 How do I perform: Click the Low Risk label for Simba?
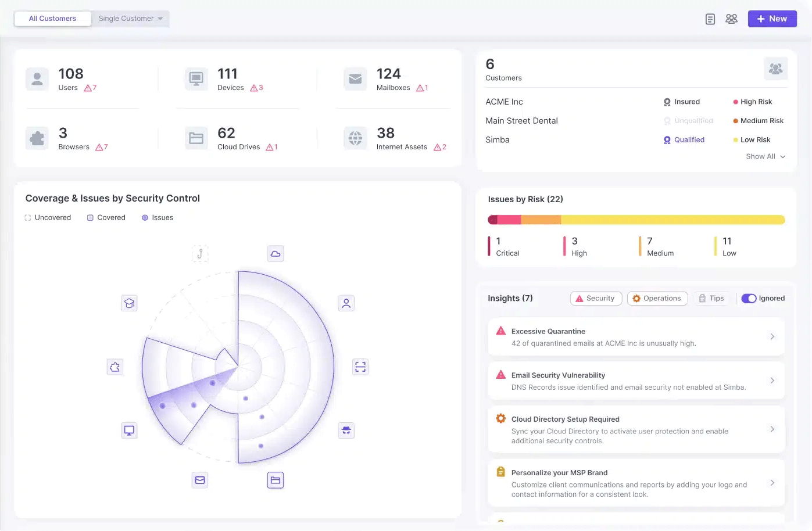point(752,140)
